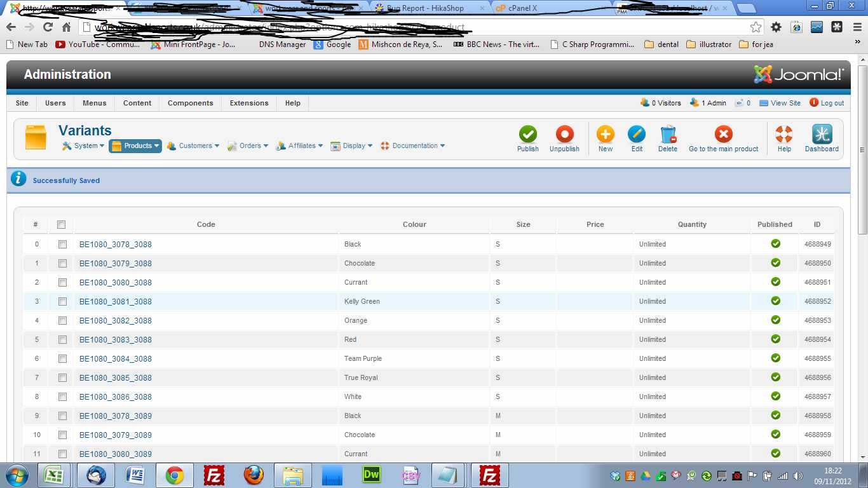
Task: Sort the table by the Code column header
Action: [206, 224]
